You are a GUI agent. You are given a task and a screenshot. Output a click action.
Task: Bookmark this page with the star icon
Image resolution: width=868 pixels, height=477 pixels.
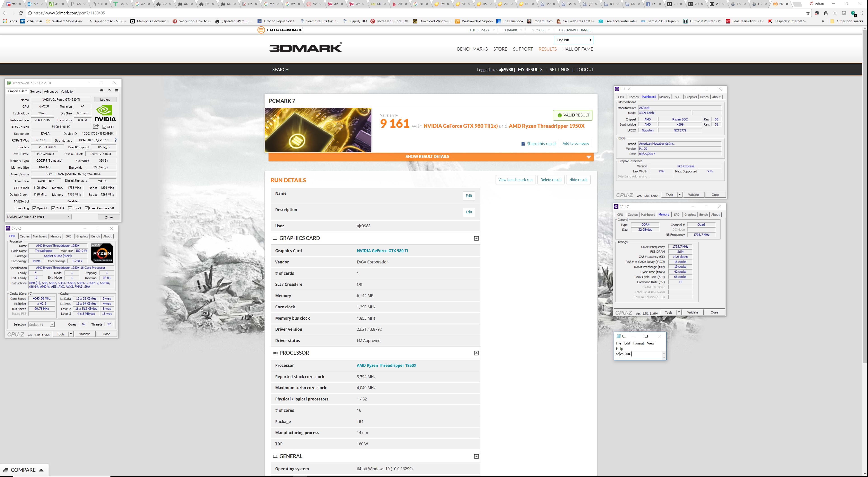point(808,13)
